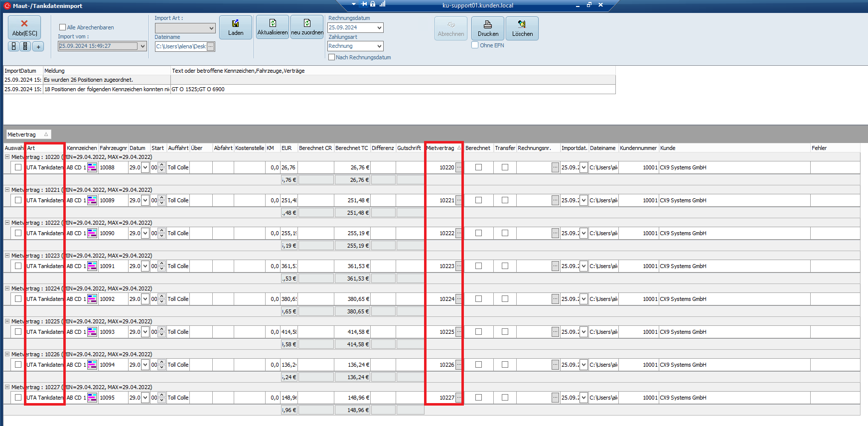
Task: Toggle the Ohne EFN checkbox
Action: [x=475, y=45]
